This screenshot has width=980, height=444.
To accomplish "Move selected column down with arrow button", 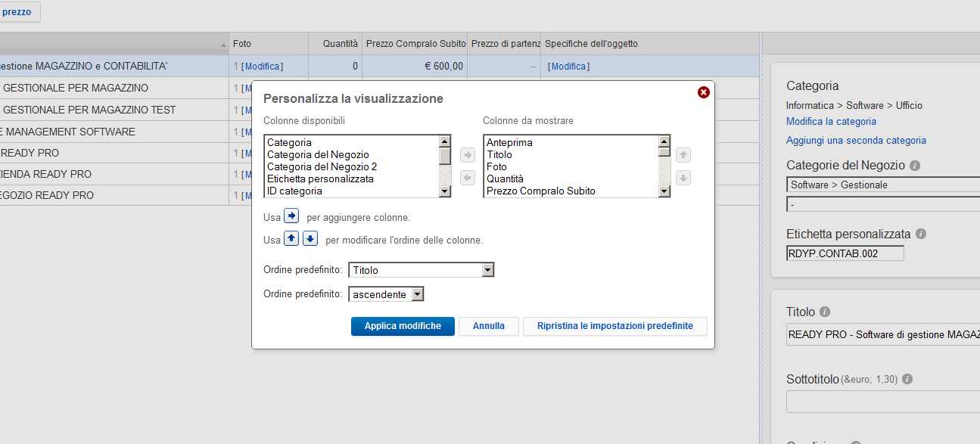I will 683,178.
